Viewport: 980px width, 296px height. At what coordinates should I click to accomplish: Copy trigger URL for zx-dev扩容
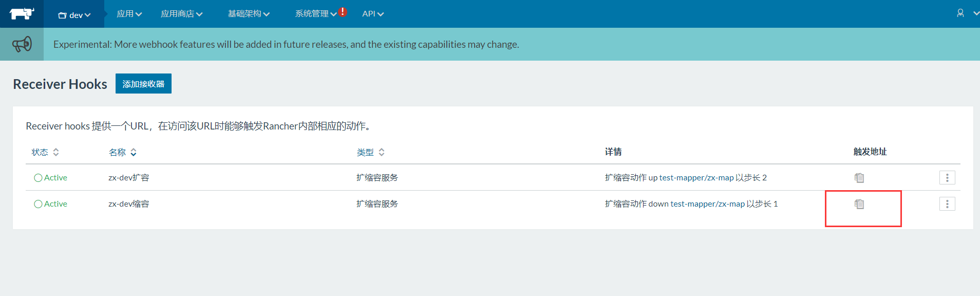pos(859,178)
